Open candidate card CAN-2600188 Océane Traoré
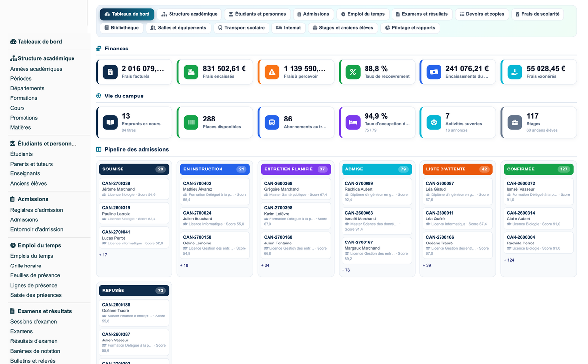The height and width of the screenshot is (364, 588). pos(134,313)
